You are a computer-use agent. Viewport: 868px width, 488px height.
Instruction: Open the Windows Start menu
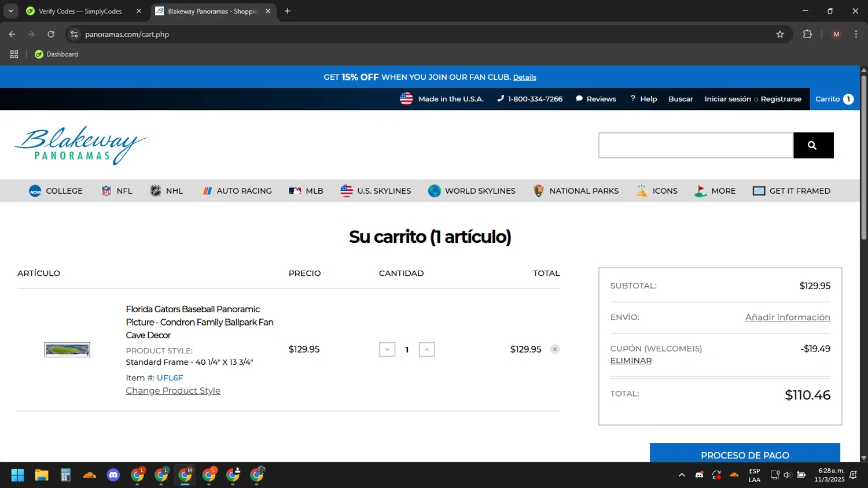[17, 475]
